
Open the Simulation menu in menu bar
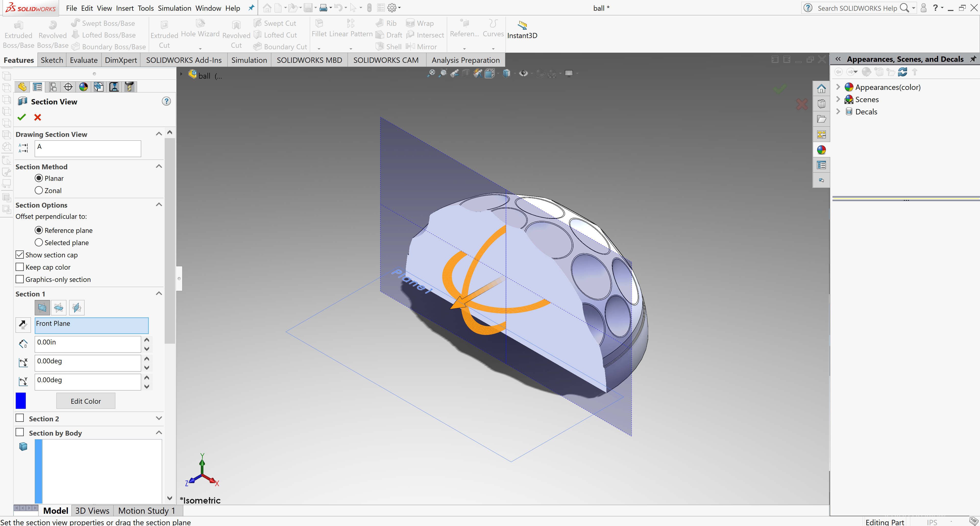click(175, 8)
